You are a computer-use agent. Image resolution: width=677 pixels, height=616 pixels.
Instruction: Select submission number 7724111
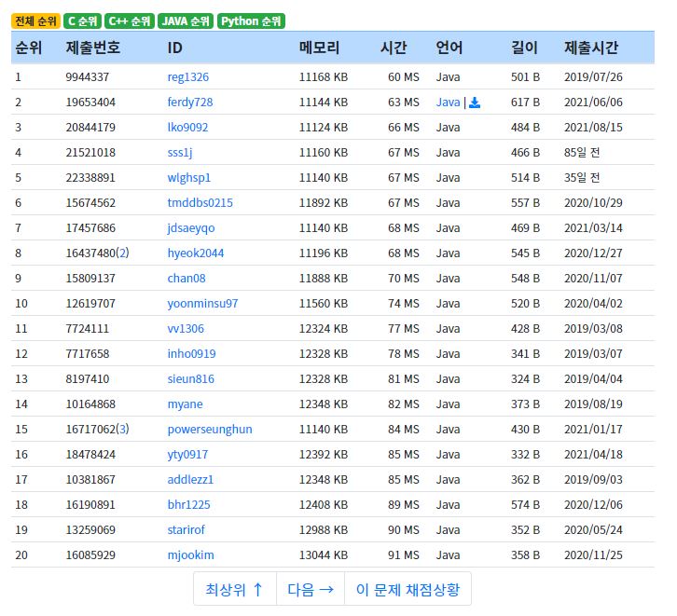pos(88,329)
